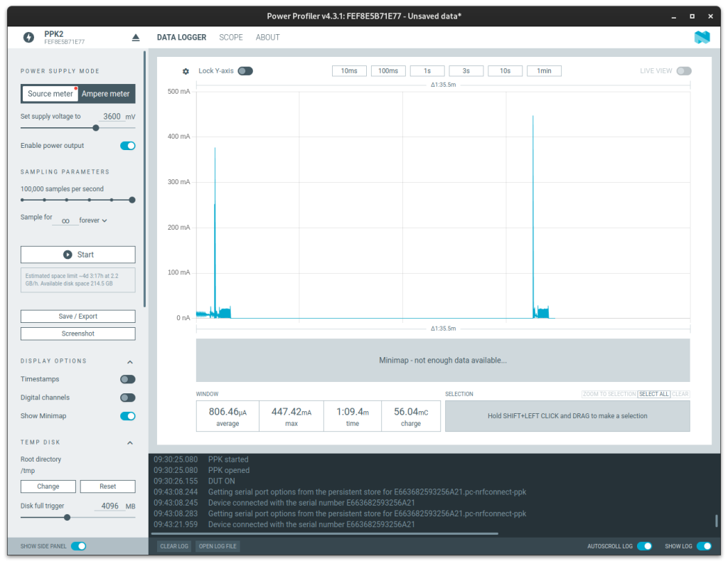Click the Open Log File button
Screen dimensions: 728x564
point(218,546)
